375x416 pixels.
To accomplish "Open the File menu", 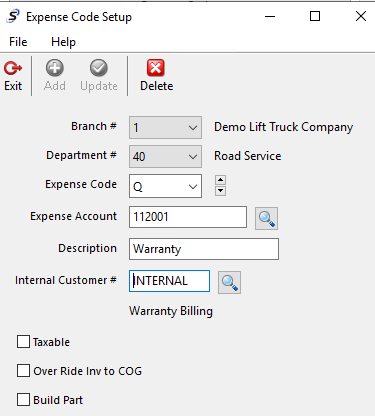I will (x=18, y=42).
